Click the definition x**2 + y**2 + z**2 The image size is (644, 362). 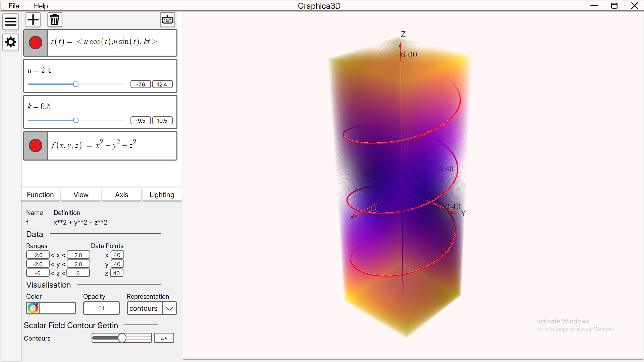pyautogui.click(x=80, y=222)
